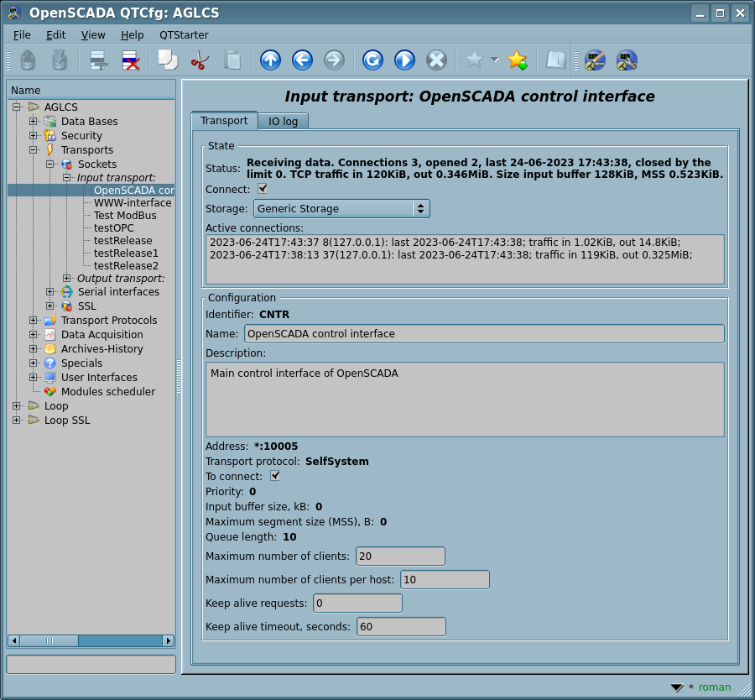The image size is (755, 700).
Task: Click the Copy item toolbar icon
Action: [x=168, y=60]
